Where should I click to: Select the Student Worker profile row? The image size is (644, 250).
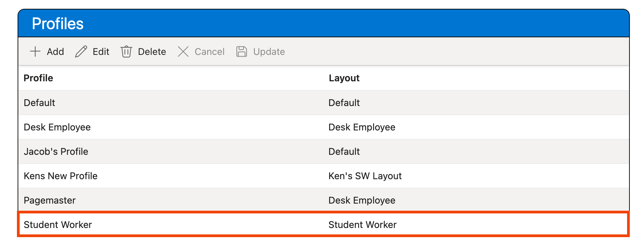[58, 225]
